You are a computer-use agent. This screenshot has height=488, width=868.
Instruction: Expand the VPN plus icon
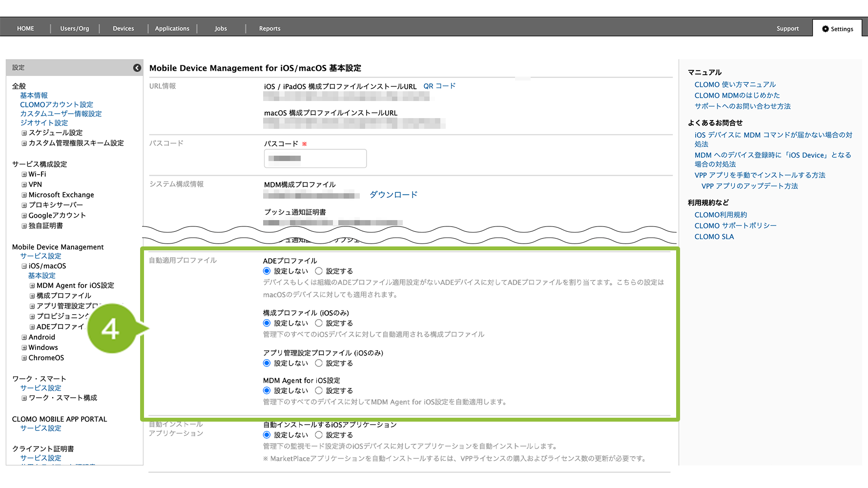[x=24, y=184]
